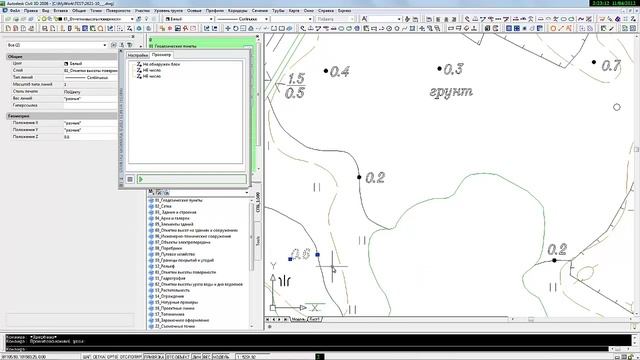Click the text style 'A' icon
Screen dimensions: 640x360
[364, 19]
